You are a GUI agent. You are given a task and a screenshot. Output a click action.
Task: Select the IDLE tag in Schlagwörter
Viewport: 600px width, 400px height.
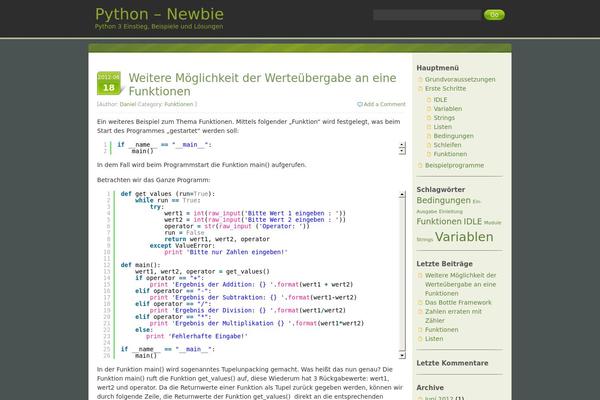coord(473,222)
